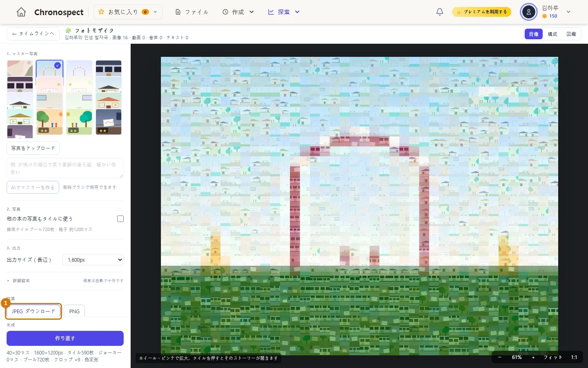Image resolution: width=588 pixels, height=368 pixels.
Task: Zoom in with the plus icon
Action: coord(533,357)
